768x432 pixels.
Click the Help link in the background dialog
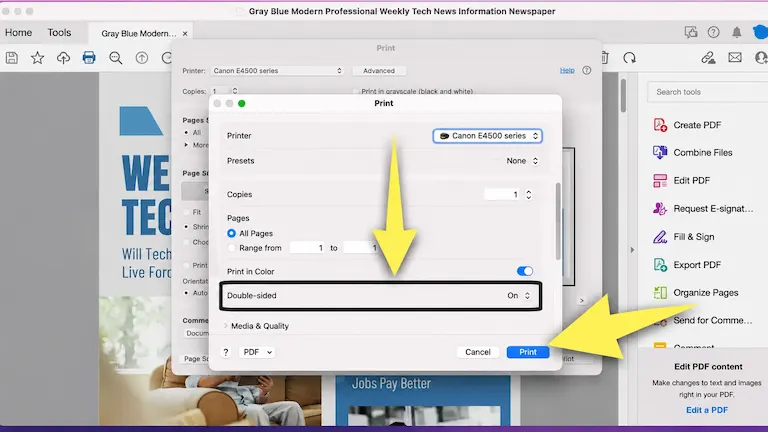(x=567, y=71)
